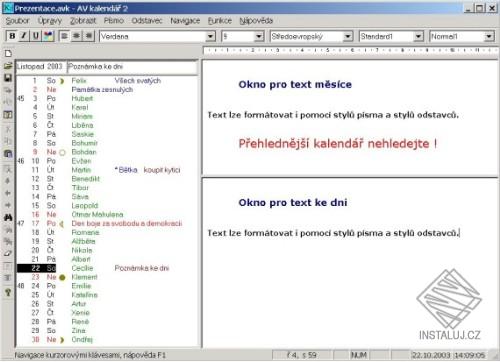Toggle bold formatting
This screenshot has height=362, width=500.
pos(12,36)
